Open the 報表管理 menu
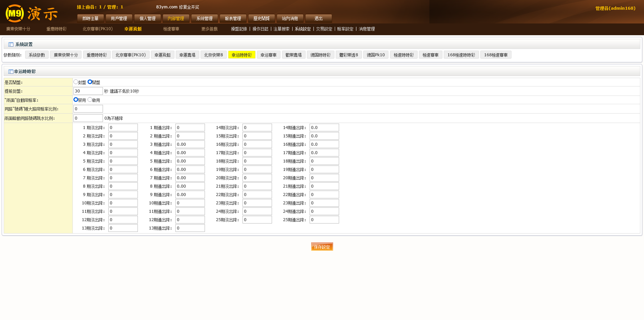 (233, 18)
